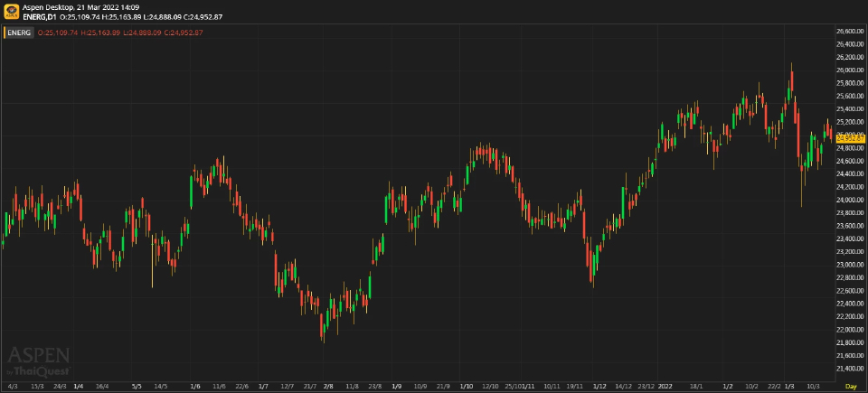868x393 pixels.
Task: Click the 22/6 date on time axis
Action: tap(242, 386)
